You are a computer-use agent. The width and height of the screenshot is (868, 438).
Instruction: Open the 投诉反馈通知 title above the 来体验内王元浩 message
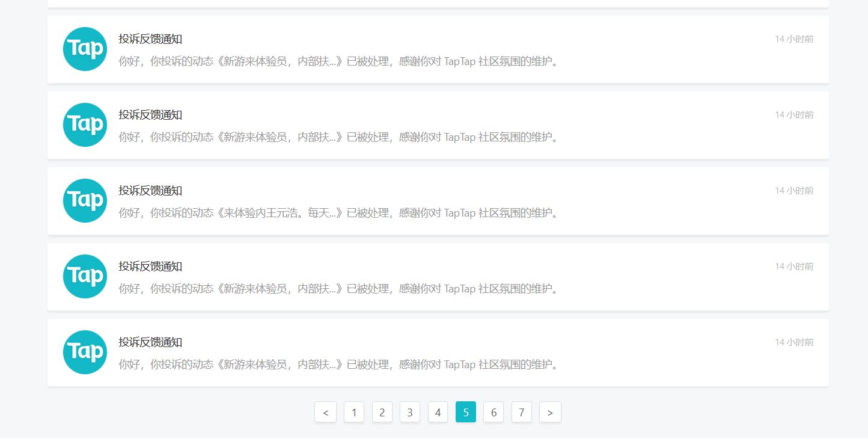pos(150,191)
